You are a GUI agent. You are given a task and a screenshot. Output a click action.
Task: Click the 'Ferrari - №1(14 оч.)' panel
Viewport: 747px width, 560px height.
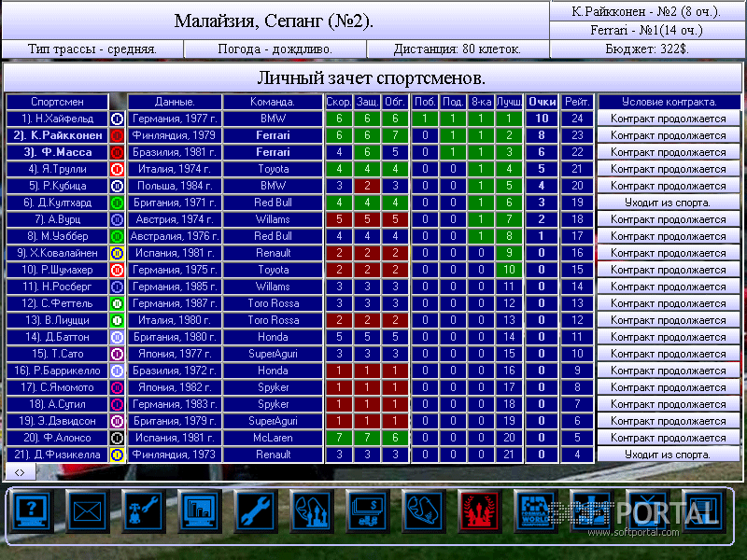(x=647, y=31)
